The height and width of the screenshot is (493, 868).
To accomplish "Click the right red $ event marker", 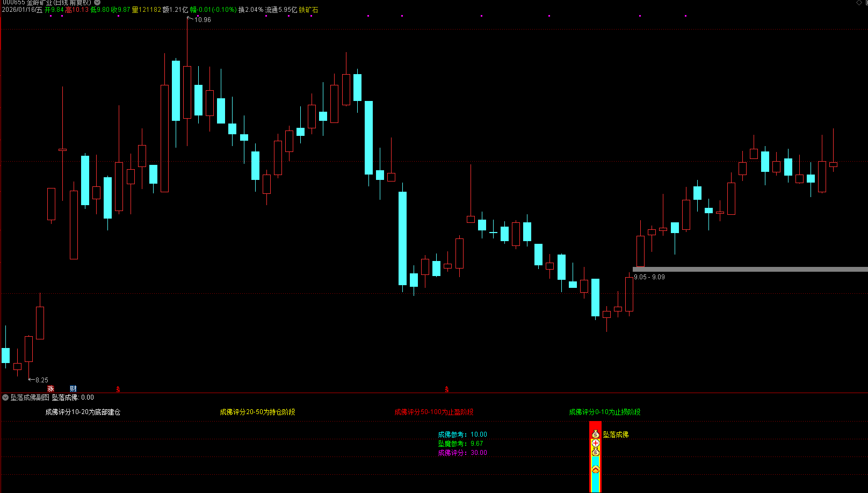I will coord(447,389).
